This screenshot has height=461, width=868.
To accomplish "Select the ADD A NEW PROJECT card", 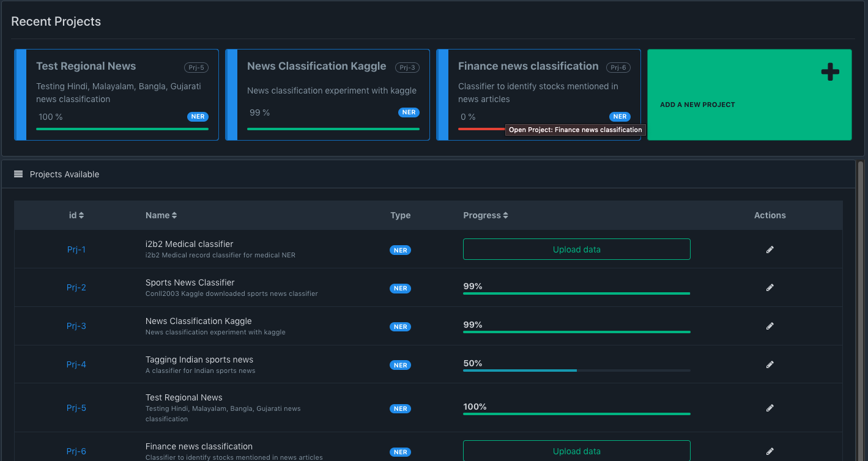I will pyautogui.click(x=749, y=95).
